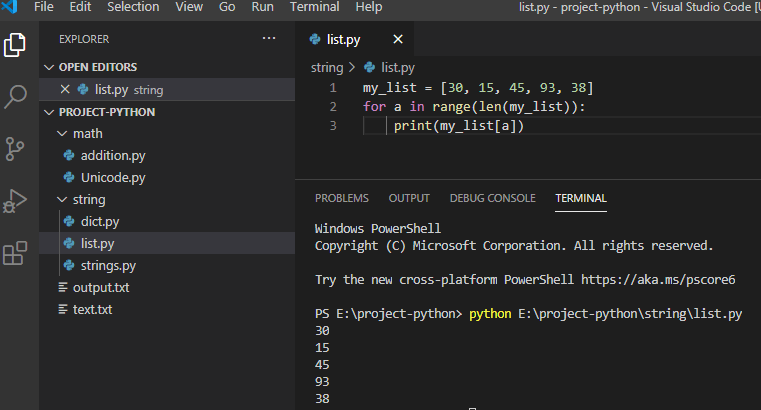Open the Edit menu
761x410 pixels.
(x=80, y=7)
